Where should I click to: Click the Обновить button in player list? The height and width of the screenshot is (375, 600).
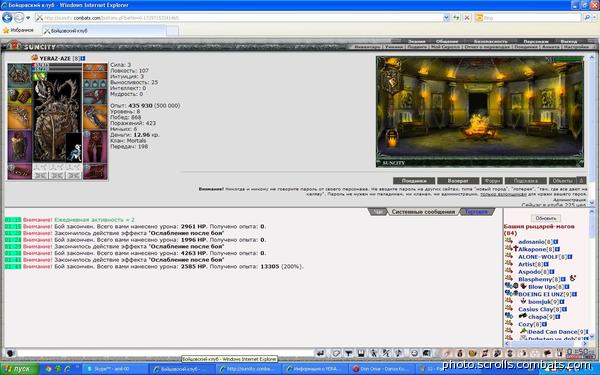(546, 218)
